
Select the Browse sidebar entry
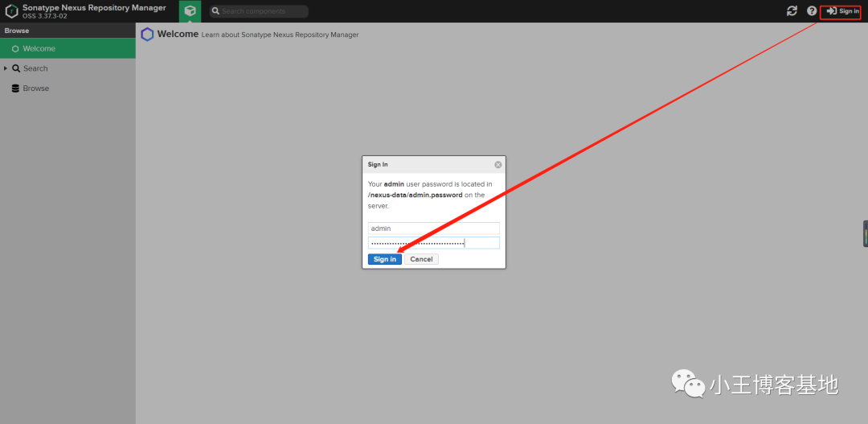[35, 89]
